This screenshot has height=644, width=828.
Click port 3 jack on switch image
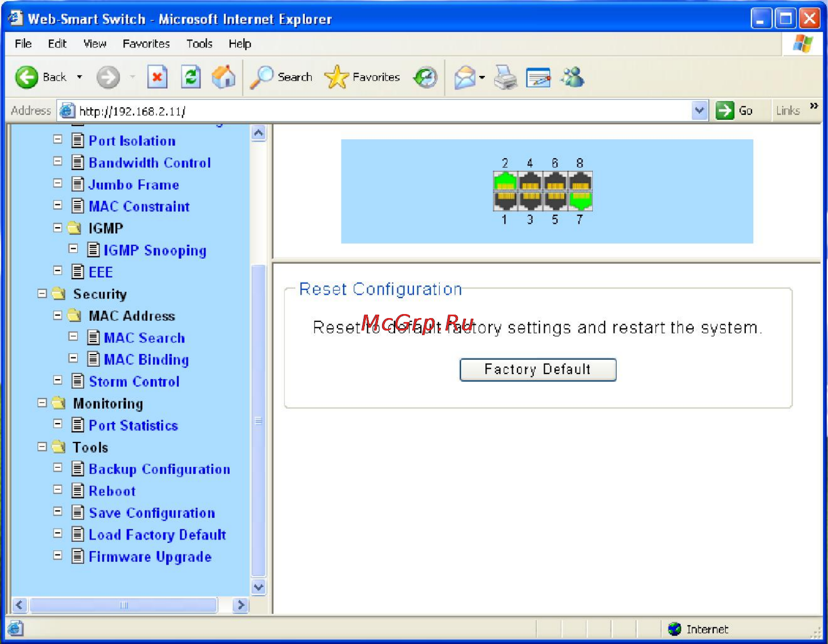(530, 201)
